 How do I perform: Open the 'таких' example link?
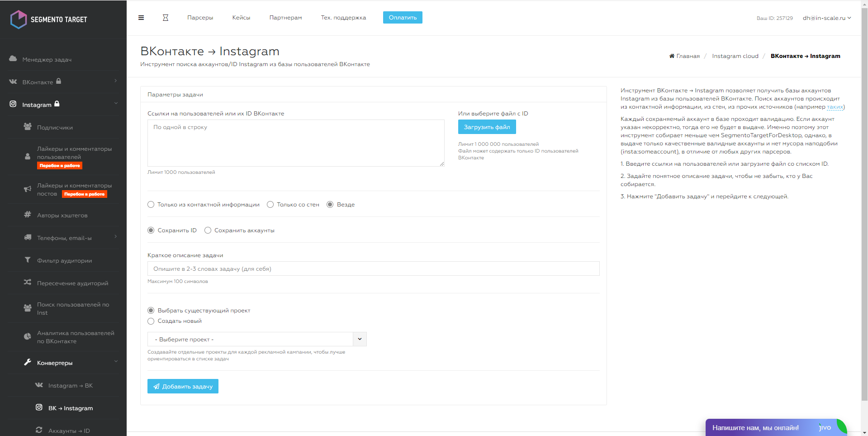[x=835, y=107]
